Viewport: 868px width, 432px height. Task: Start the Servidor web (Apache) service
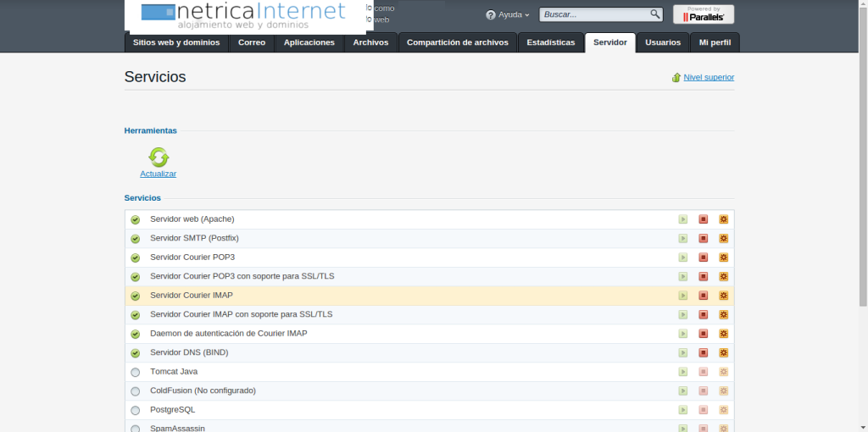coord(682,219)
